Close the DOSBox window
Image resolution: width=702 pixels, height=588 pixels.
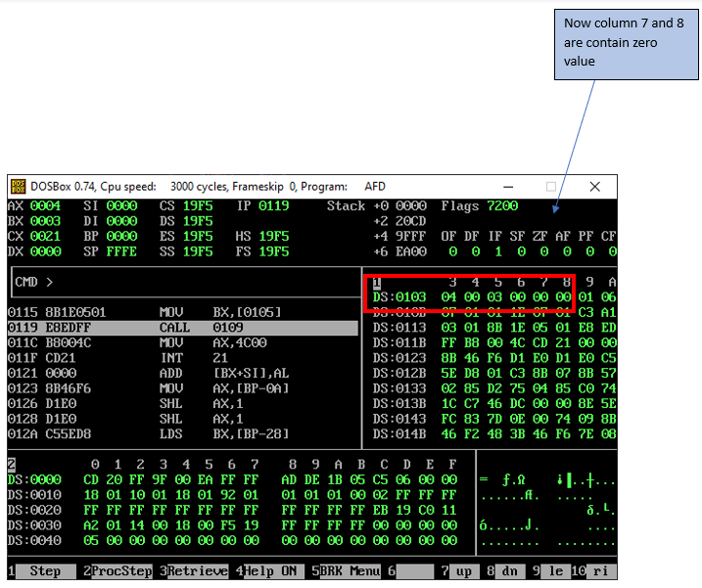click(x=594, y=187)
